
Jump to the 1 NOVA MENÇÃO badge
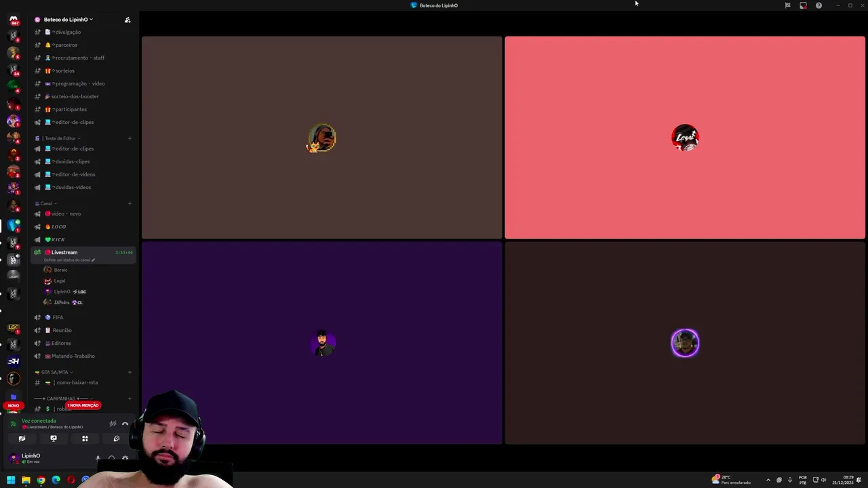pyautogui.click(x=83, y=405)
